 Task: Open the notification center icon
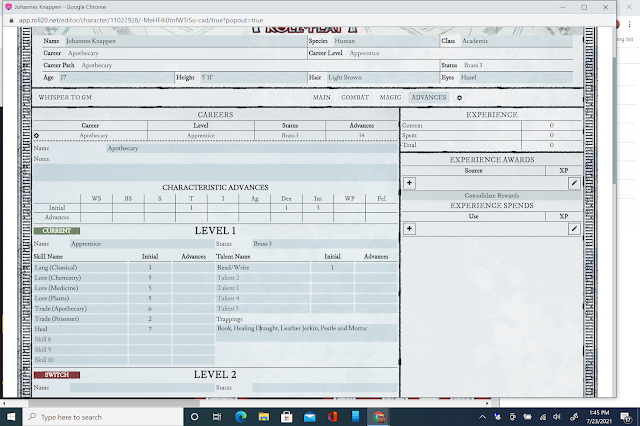pos(626,417)
